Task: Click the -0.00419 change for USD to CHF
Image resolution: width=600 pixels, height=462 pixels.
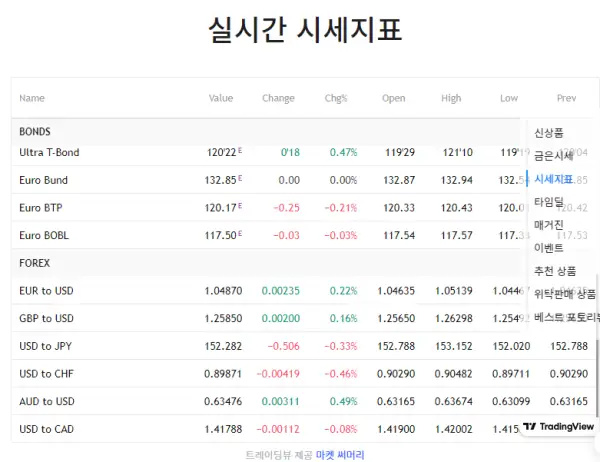Action: click(278, 374)
